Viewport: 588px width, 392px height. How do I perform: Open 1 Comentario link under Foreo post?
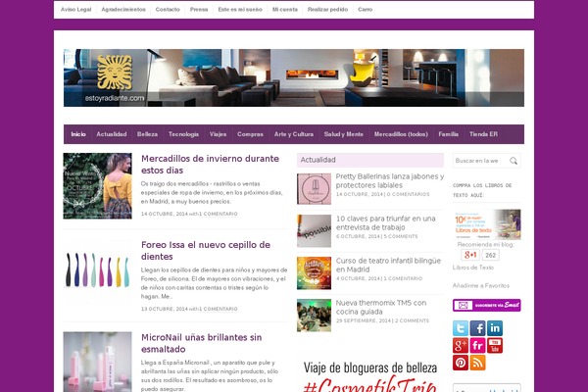pyautogui.click(x=219, y=309)
